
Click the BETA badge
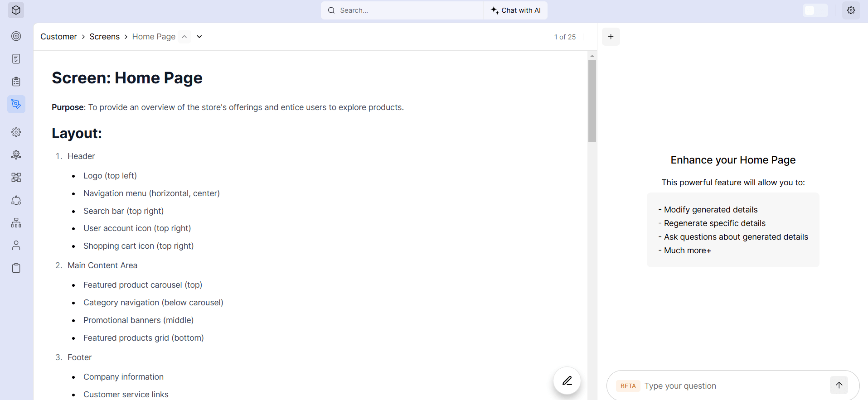(x=628, y=386)
